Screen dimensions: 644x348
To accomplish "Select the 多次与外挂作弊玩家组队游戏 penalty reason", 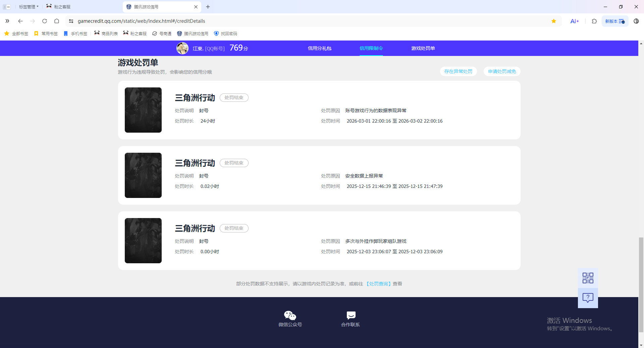I will (376, 241).
